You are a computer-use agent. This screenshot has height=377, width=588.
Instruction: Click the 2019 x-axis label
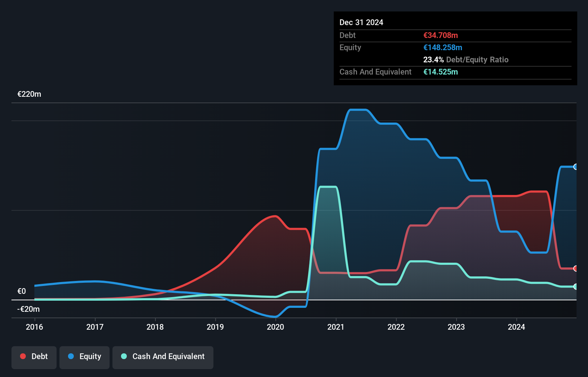pyautogui.click(x=215, y=327)
